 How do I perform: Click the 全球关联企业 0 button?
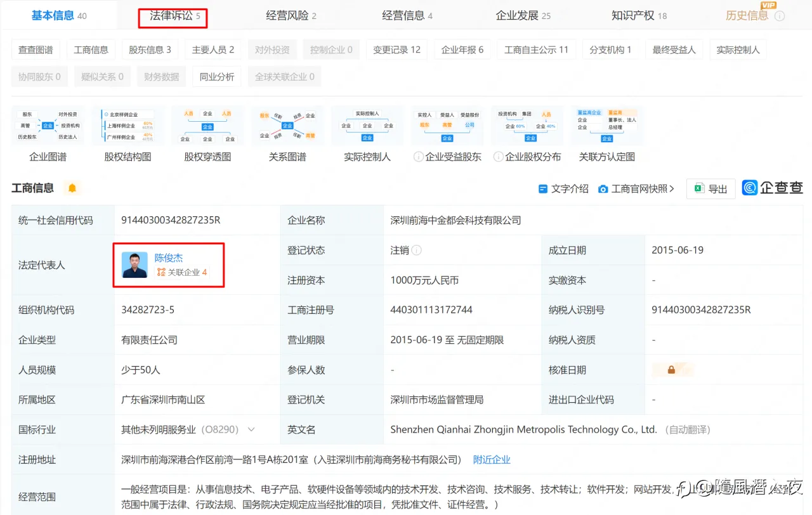(285, 77)
